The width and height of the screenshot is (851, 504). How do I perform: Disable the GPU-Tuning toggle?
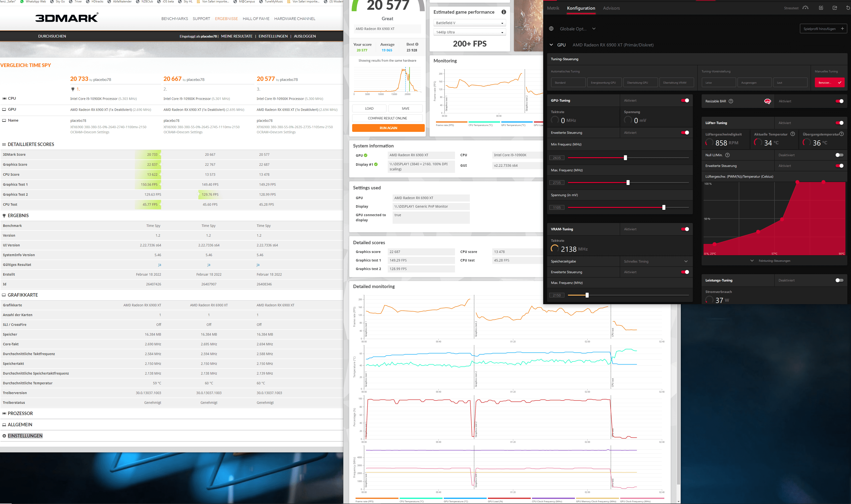click(685, 100)
